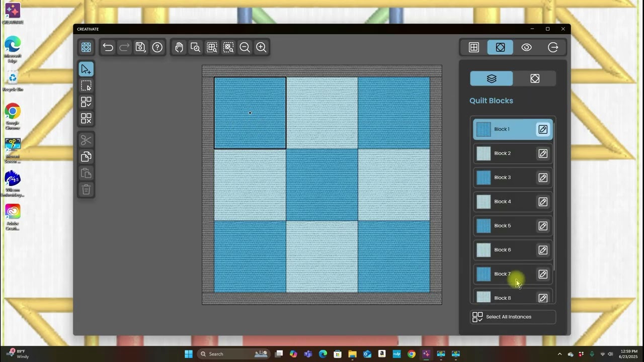Select the Pan hand tool
This screenshot has width=644, height=362.
tap(179, 47)
